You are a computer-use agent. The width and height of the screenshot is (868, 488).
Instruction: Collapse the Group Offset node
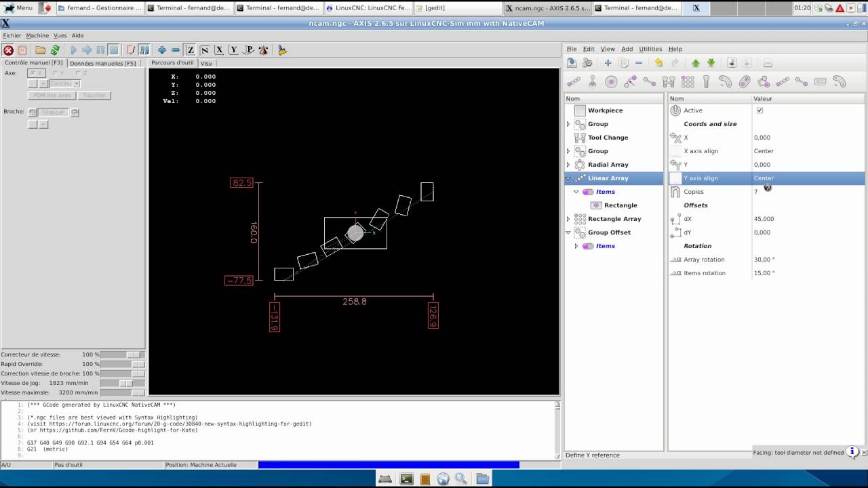click(x=568, y=232)
